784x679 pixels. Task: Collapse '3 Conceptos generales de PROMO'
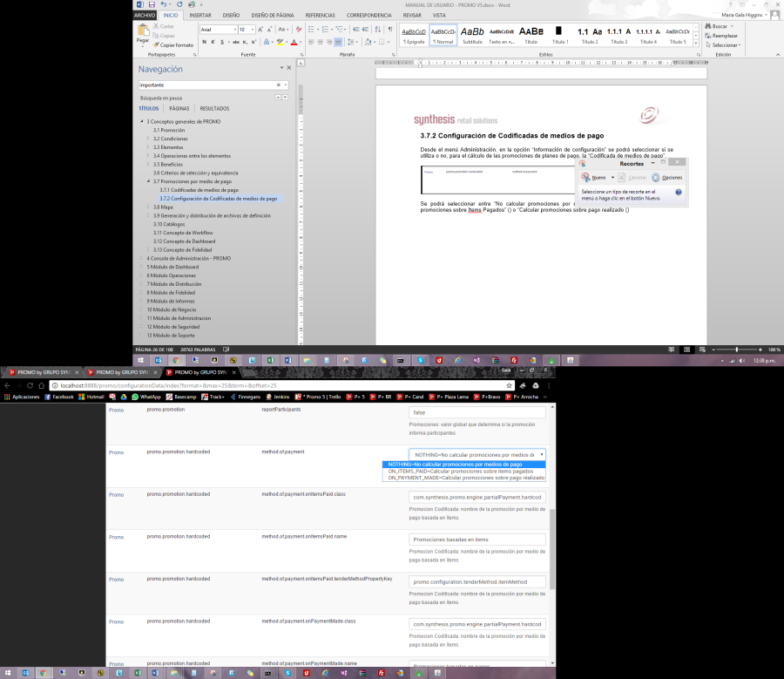pyautogui.click(x=142, y=121)
